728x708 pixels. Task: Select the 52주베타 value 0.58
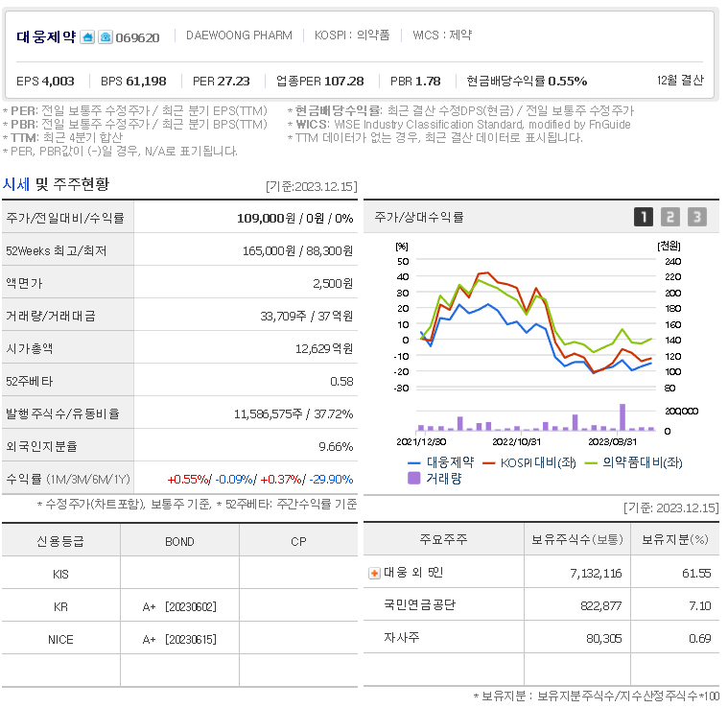click(341, 382)
